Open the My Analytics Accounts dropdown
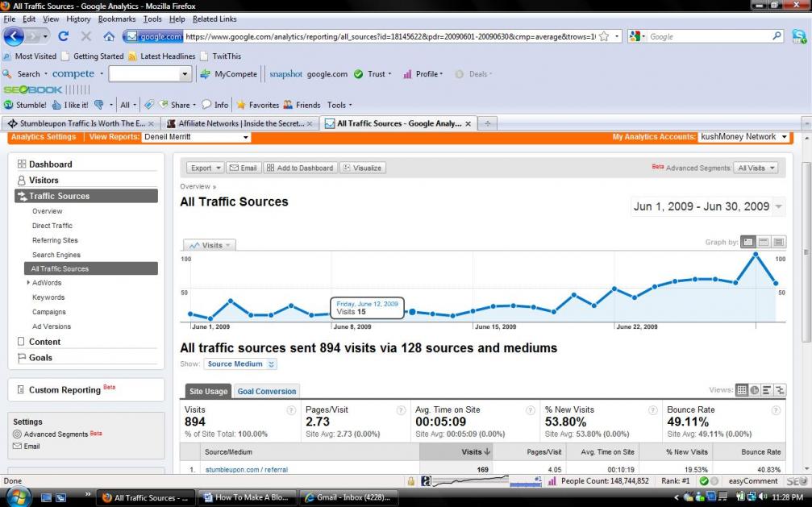The height and width of the screenshot is (507, 812). (744, 137)
